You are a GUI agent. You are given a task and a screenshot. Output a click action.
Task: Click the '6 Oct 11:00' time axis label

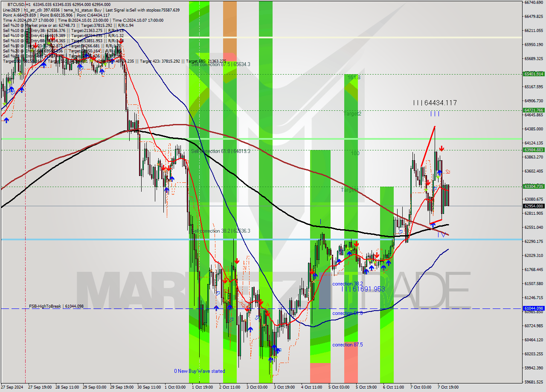[394, 387]
